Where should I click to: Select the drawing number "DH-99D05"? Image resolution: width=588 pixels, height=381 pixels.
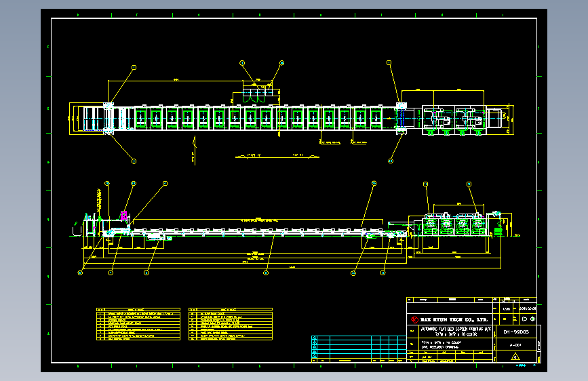tap(516, 332)
